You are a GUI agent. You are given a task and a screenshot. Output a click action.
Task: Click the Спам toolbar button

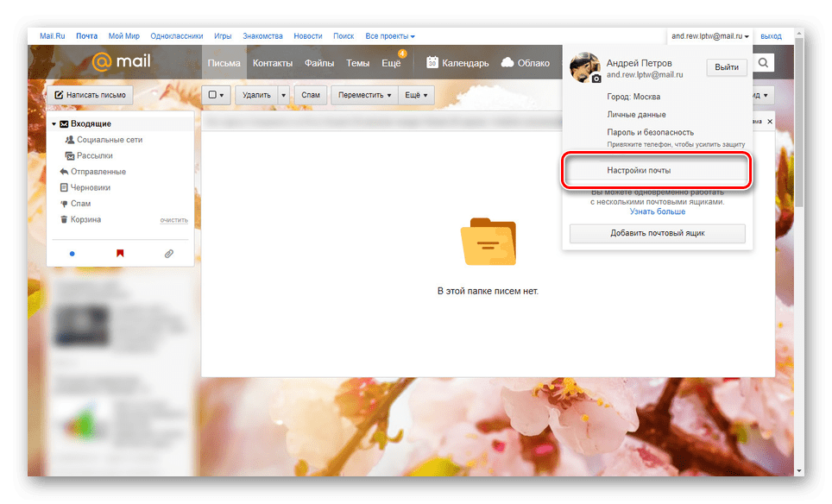pyautogui.click(x=311, y=95)
